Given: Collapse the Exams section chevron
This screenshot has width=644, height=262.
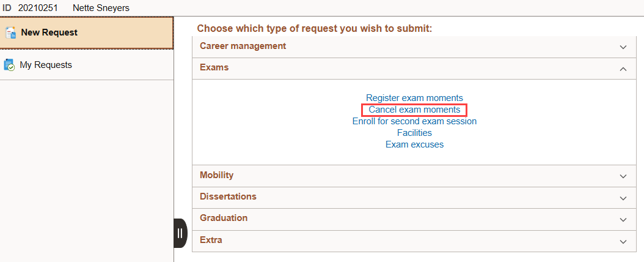Looking at the screenshot, I should [623, 69].
